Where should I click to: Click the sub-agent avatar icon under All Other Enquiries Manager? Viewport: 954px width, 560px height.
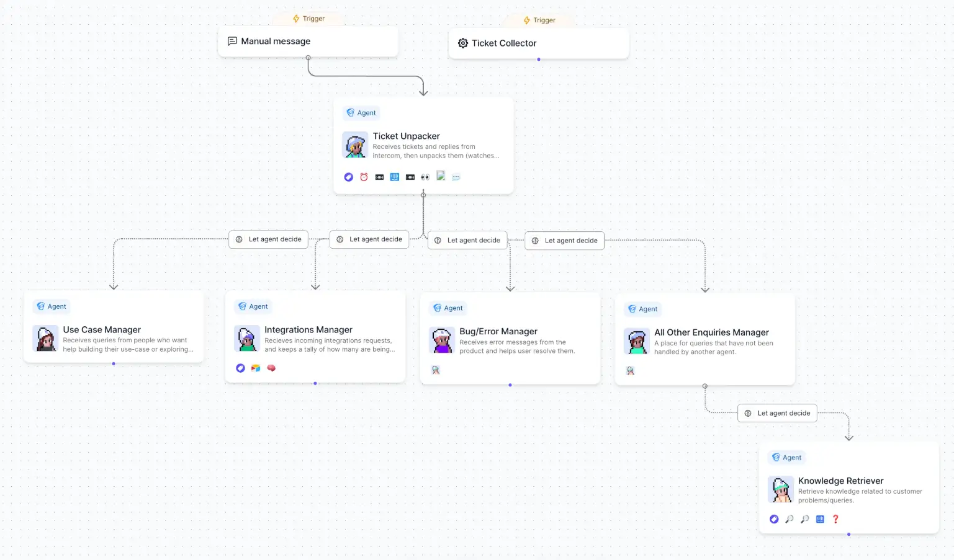click(631, 371)
